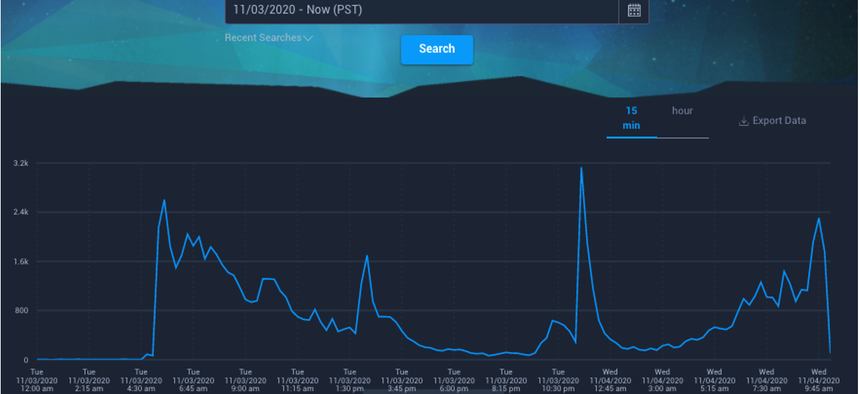Click the Tue 10:30 pm axis label
Screen dimensions: 860x394
coord(557,381)
